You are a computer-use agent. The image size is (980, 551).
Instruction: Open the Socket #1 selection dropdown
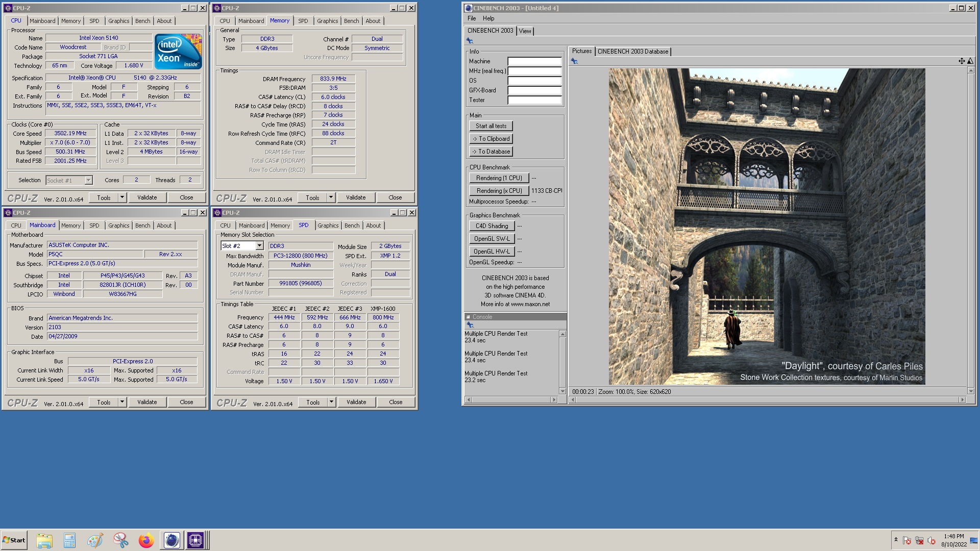[88, 180]
